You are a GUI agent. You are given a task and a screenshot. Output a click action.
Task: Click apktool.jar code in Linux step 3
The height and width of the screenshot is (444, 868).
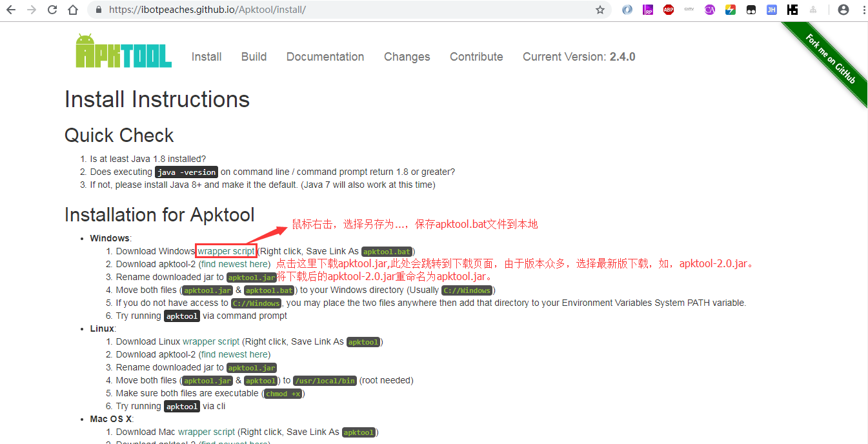252,368
